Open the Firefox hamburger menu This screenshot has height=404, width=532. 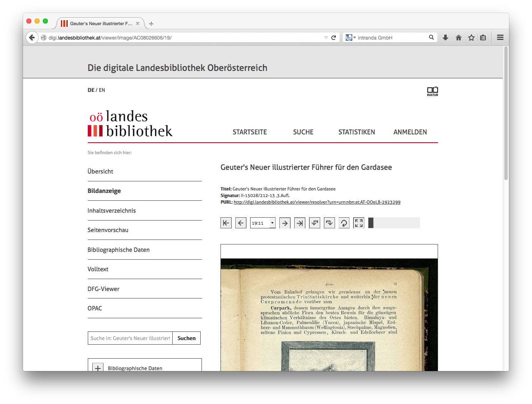[500, 38]
